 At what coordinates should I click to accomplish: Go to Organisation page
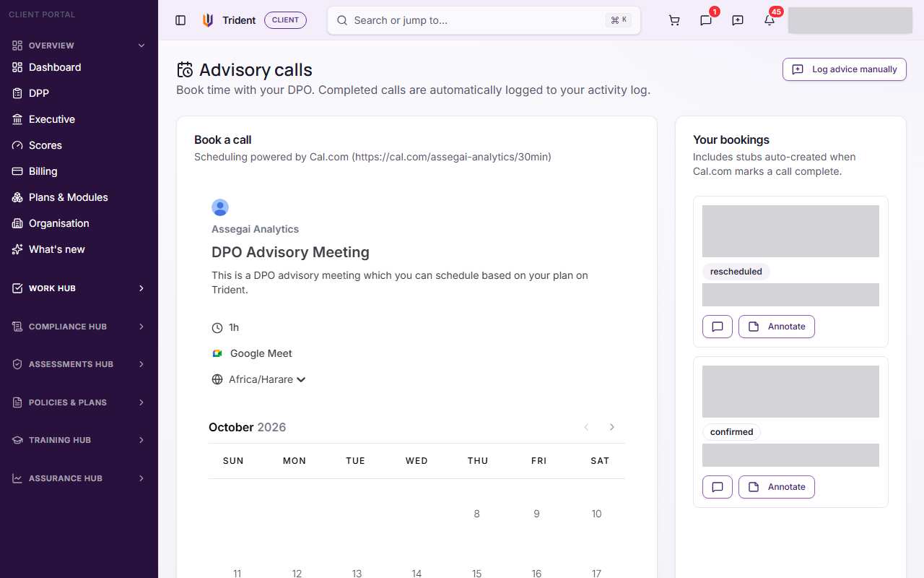tap(79, 223)
